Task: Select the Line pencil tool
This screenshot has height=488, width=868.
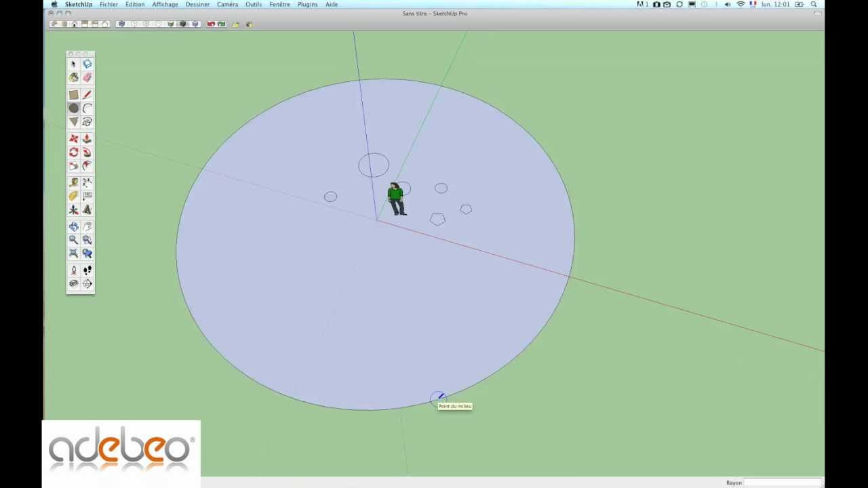Action: [x=87, y=95]
